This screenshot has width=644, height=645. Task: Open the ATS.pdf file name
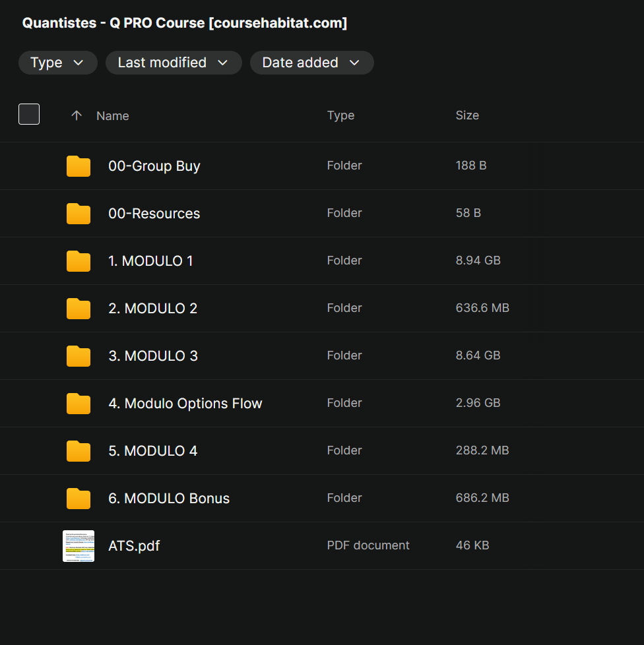point(134,546)
